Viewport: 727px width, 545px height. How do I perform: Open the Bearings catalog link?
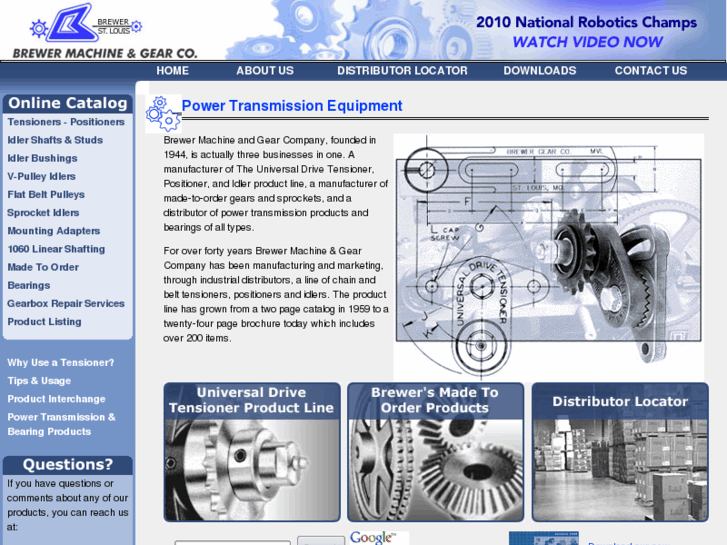click(29, 285)
